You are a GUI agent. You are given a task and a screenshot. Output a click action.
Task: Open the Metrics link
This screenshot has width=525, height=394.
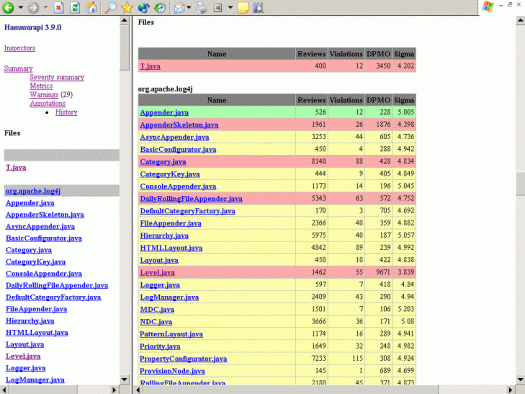coord(41,86)
